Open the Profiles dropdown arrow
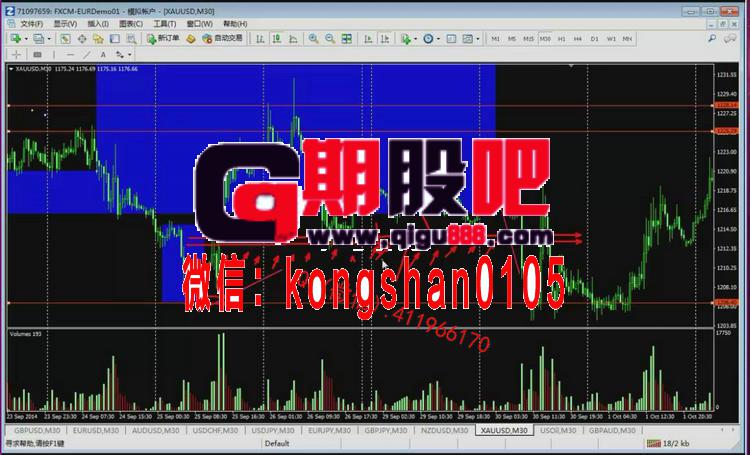750x455 pixels. coord(49,39)
